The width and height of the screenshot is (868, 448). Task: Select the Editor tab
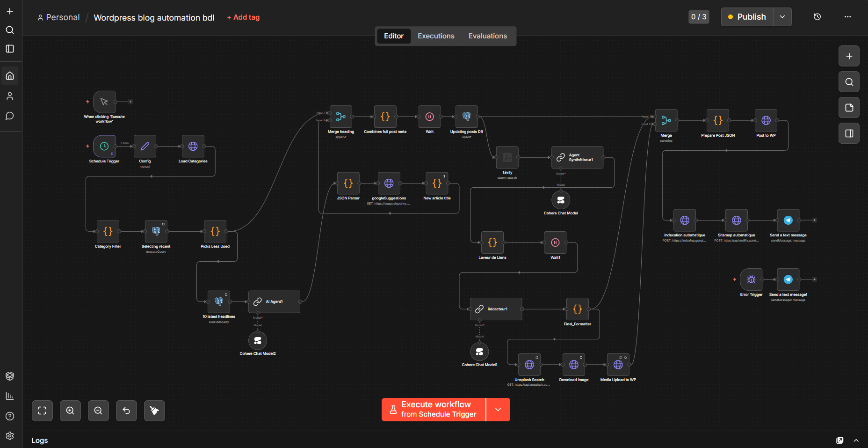tap(394, 36)
